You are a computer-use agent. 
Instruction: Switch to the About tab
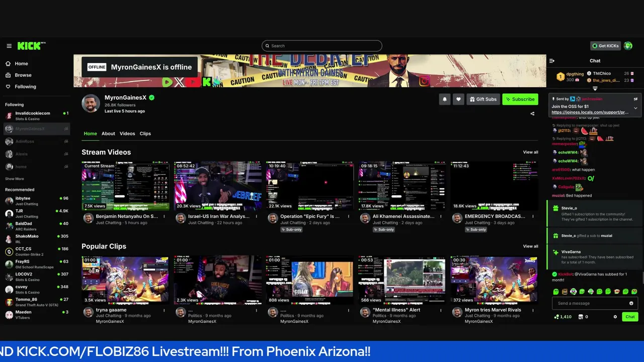tap(108, 134)
